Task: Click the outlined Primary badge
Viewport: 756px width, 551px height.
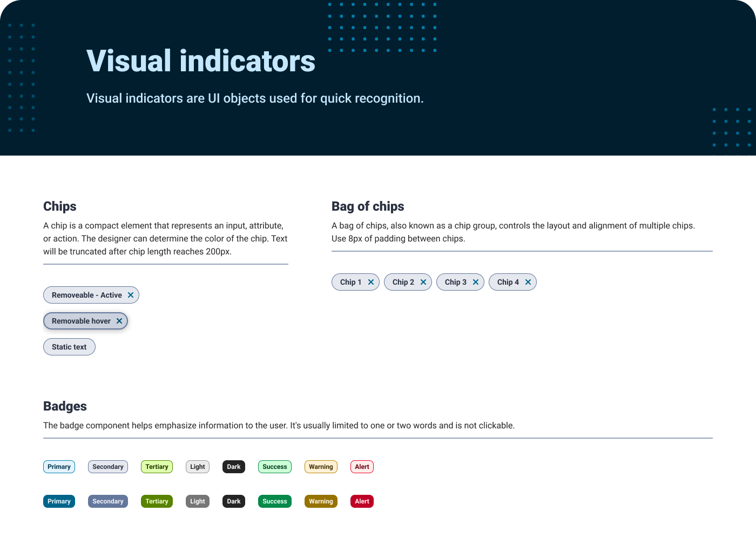Action: tap(59, 467)
